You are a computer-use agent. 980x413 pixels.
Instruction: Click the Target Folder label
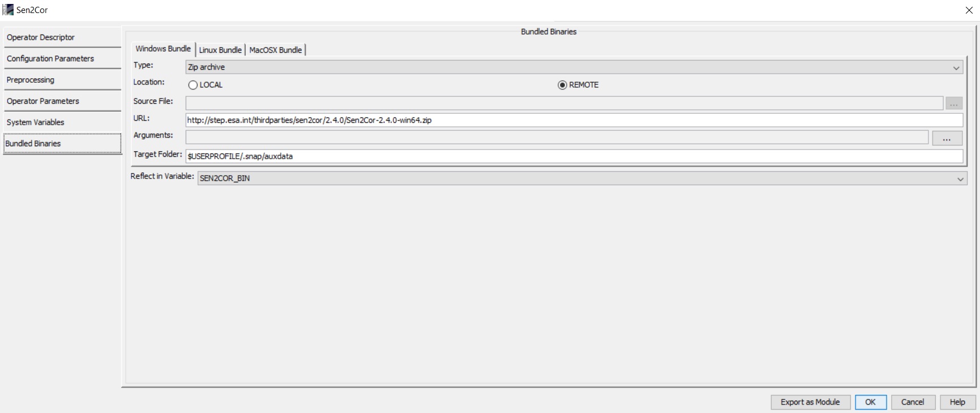pyautogui.click(x=158, y=154)
